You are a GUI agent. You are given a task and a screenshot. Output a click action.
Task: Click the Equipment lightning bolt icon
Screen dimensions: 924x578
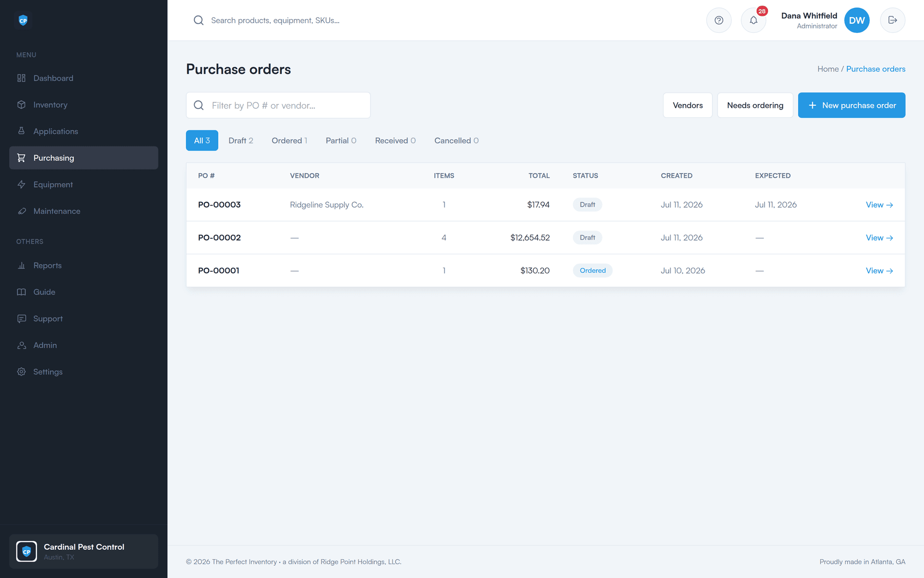pos(21,184)
